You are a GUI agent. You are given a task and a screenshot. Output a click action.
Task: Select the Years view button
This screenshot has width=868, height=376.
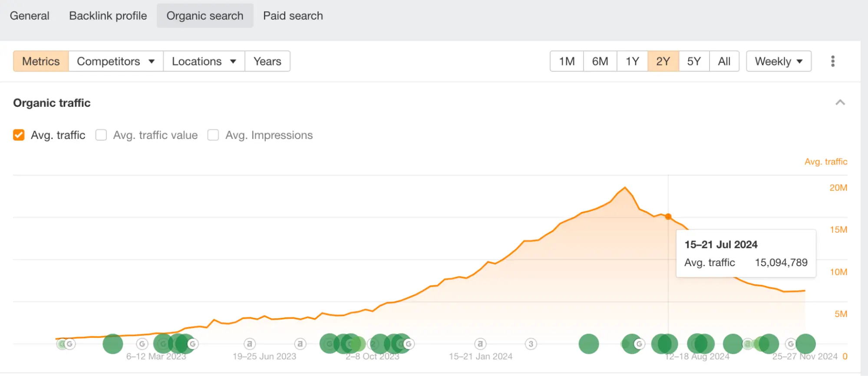pos(267,61)
